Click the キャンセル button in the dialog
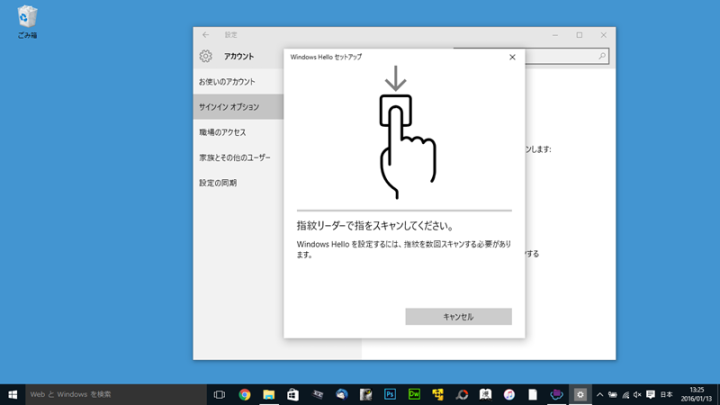 pyautogui.click(x=458, y=316)
